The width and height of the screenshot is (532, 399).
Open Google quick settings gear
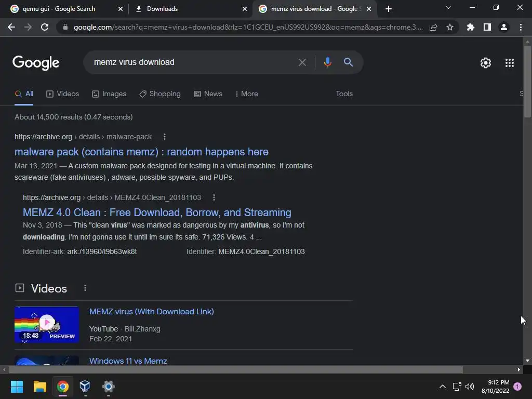click(x=486, y=63)
